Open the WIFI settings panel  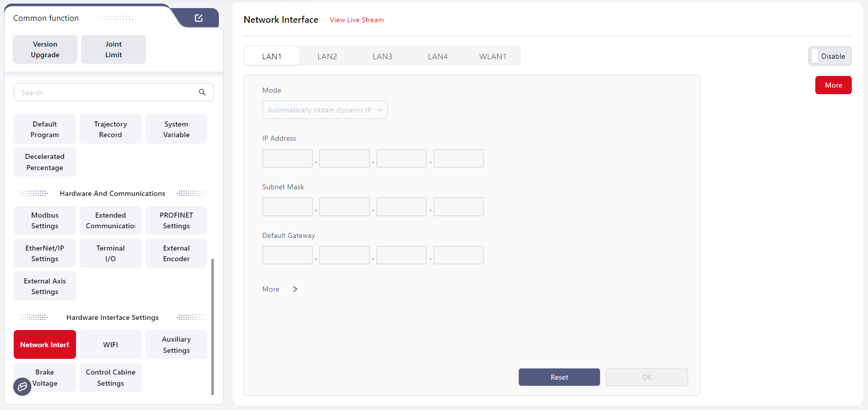tap(110, 345)
